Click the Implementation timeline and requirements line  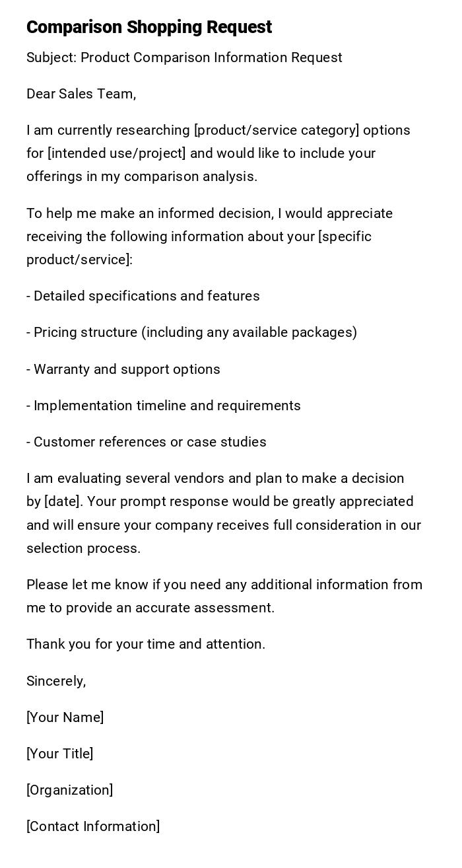164,406
